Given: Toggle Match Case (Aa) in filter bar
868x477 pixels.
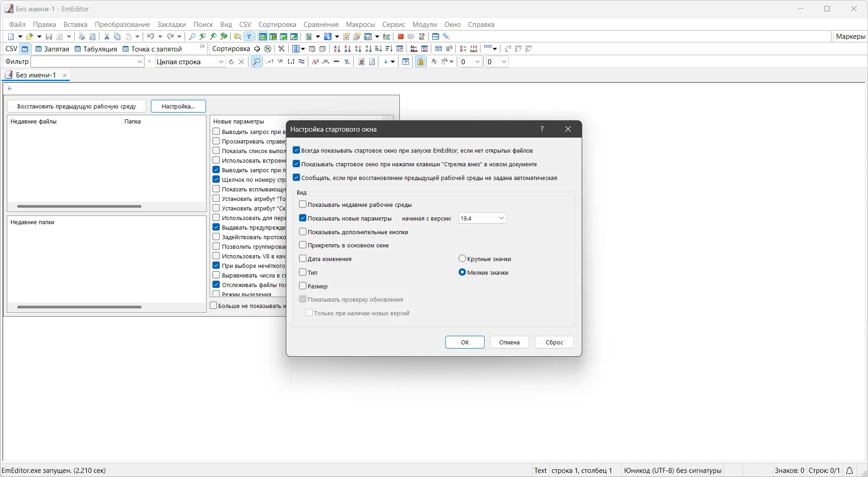Looking at the screenshot, I should click(315, 62).
